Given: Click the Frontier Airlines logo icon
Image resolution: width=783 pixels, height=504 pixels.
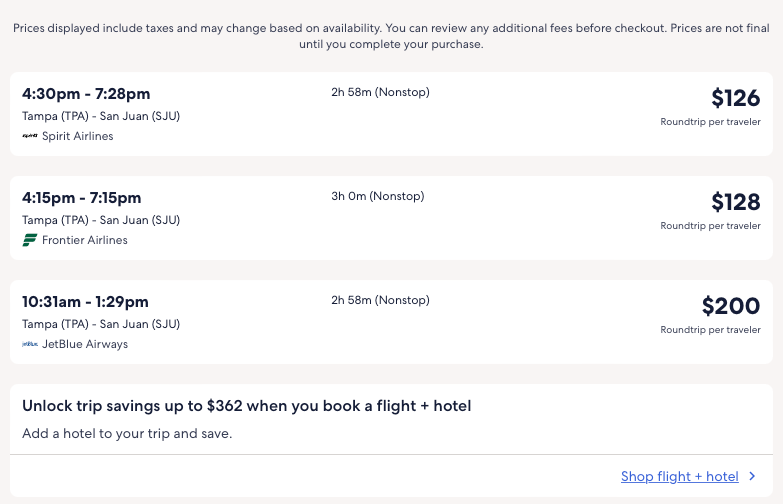Looking at the screenshot, I should tap(30, 240).
